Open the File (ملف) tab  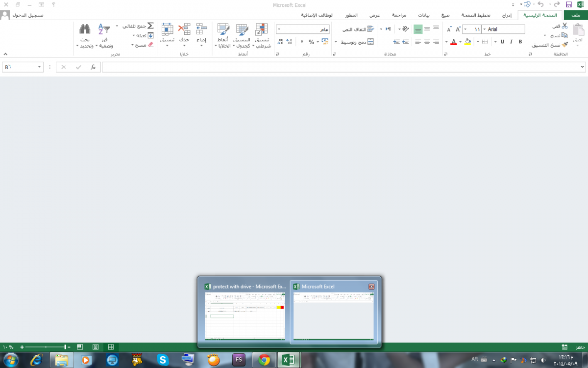click(576, 15)
